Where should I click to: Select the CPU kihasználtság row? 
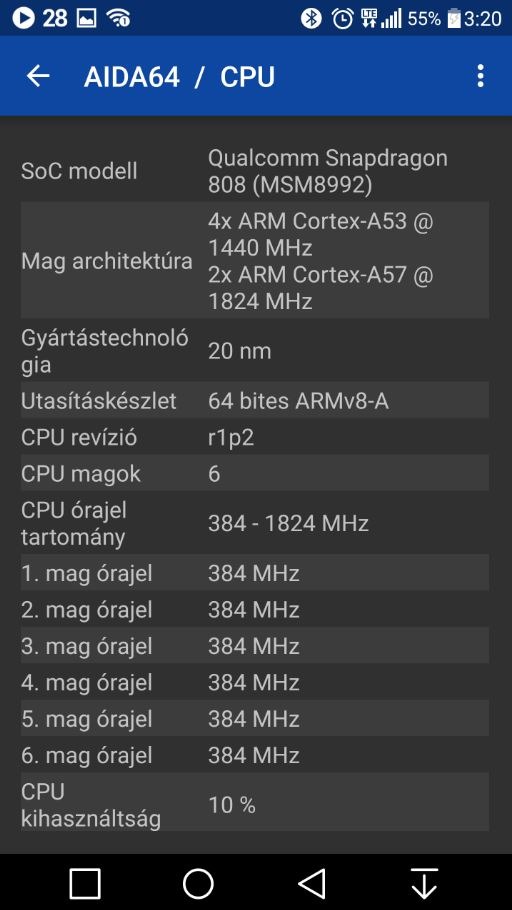[x=255, y=804]
